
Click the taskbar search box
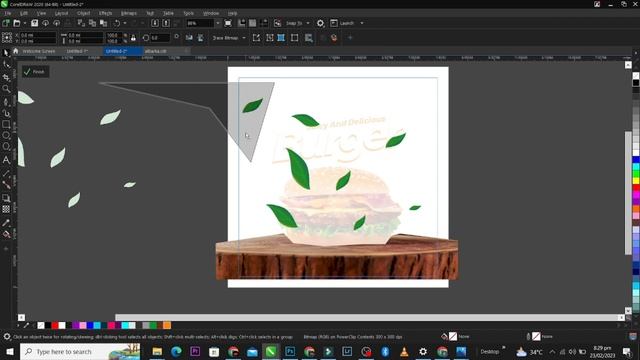click(x=80, y=351)
